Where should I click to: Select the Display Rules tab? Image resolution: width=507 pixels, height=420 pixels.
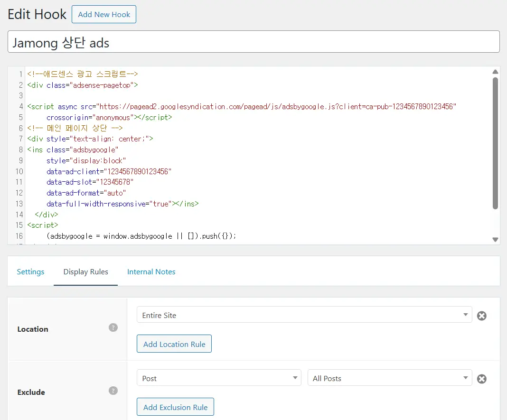coord(85,272)
